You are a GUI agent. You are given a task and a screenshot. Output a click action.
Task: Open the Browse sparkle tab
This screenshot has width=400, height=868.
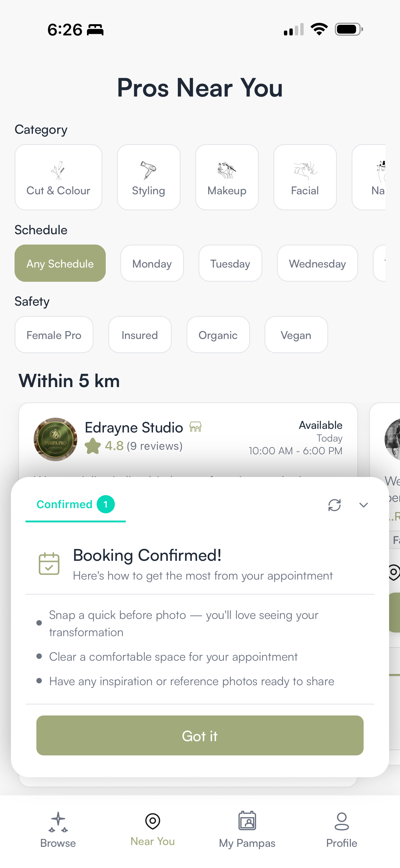58,830
